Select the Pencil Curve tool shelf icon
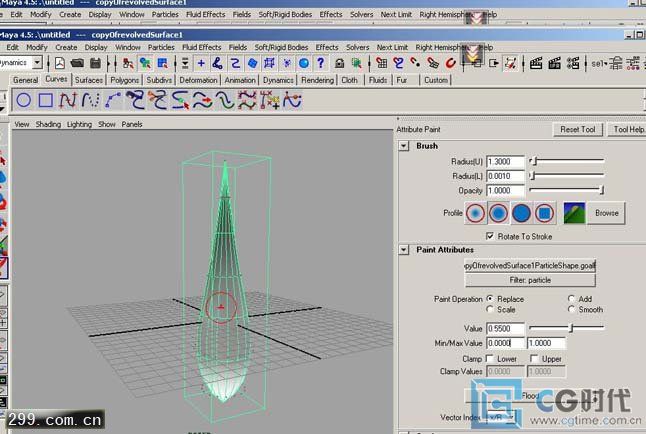 pos(91,100)
